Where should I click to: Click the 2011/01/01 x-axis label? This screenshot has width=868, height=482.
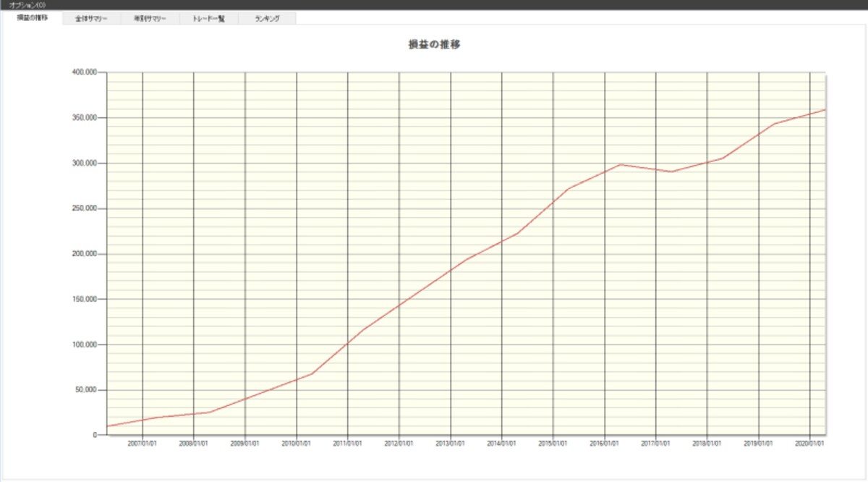tap(348, 443)
